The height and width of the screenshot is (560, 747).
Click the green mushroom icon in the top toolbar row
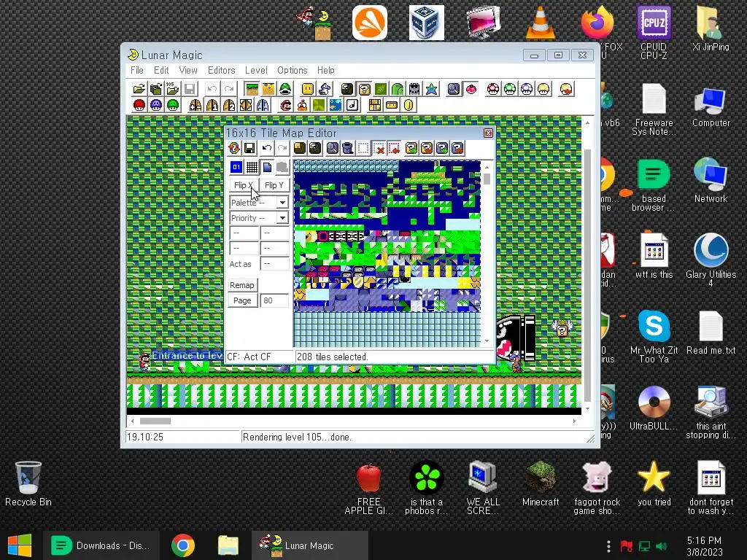[x=510, y=89]
